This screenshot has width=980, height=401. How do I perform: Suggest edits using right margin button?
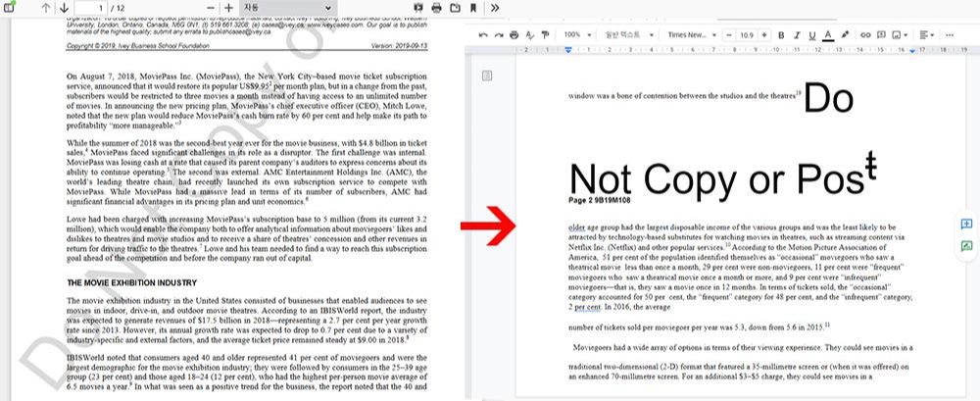(x=966, y=246)
